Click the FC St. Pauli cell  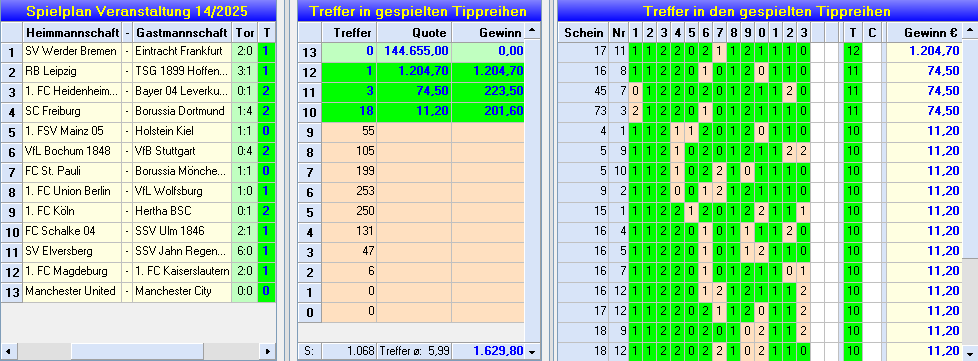72,171
